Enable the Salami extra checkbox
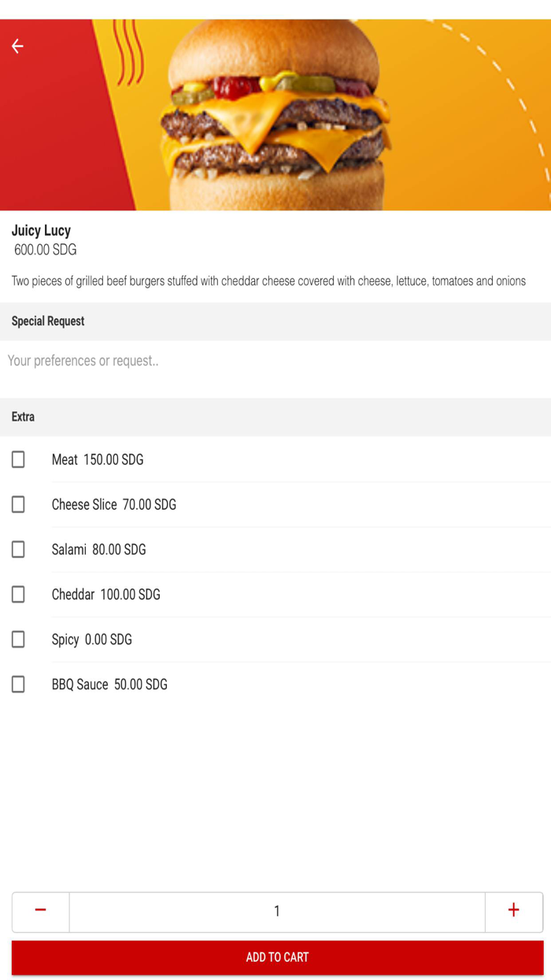The height and width of the screenshot is (980, 551). click(x=18, y=549)
